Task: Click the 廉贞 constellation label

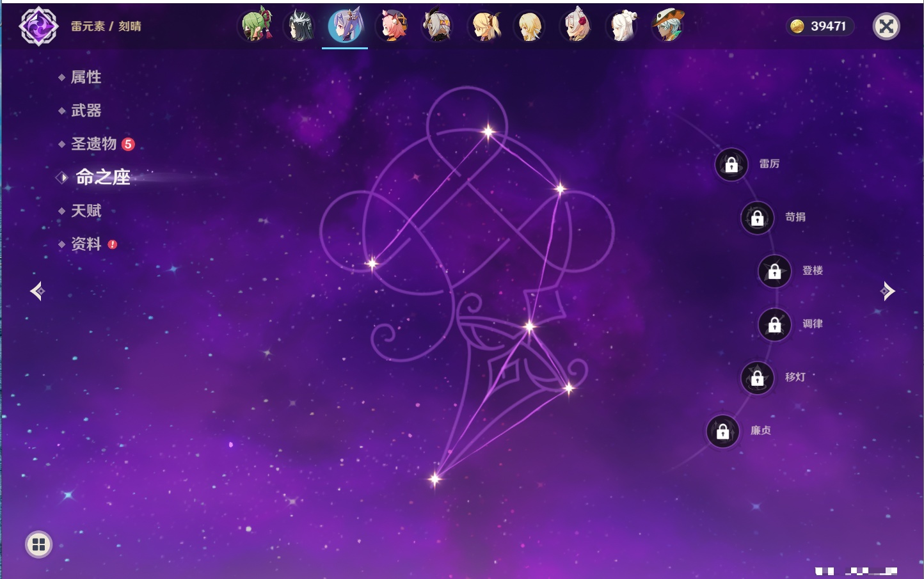Action: (761, 431)
